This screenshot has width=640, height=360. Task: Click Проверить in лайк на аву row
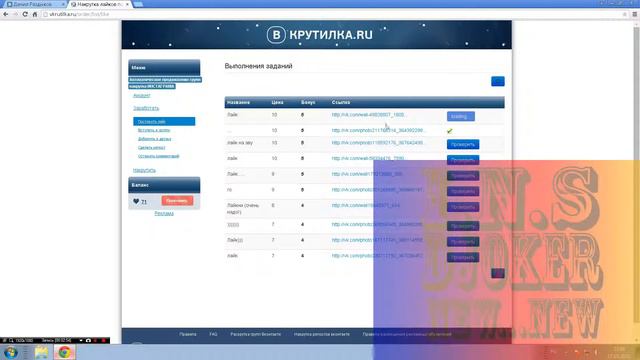click(463, 144)
